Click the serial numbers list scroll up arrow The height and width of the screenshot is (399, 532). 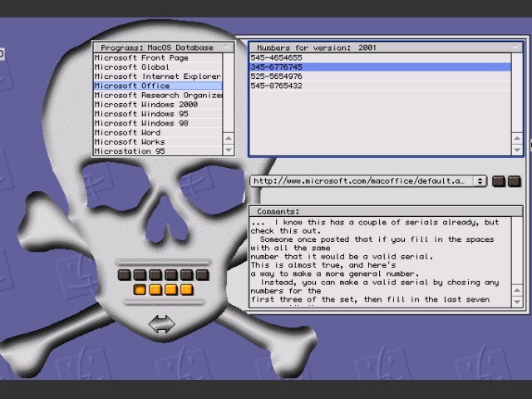(517, 138)
